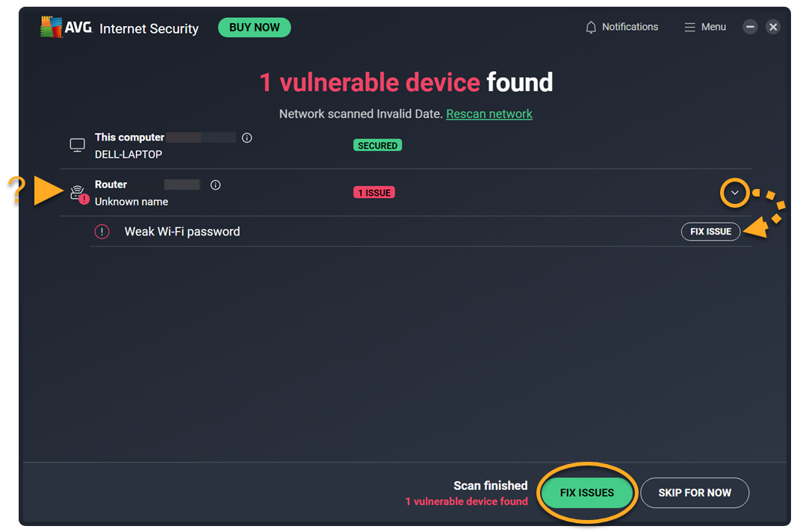Click the notifications bell icon

(x=591, y=28)
